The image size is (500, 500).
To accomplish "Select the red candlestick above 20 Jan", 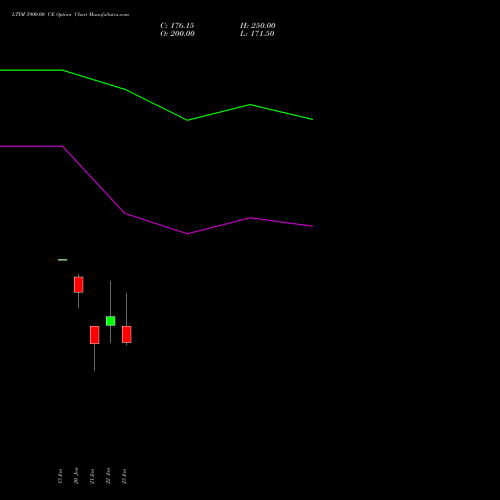I will (79, 285).
